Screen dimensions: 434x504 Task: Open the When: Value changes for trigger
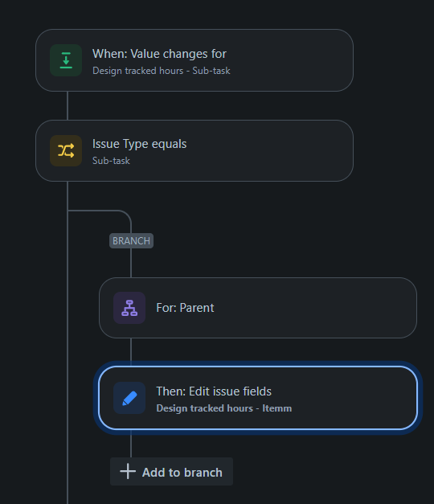(x=194, y=60)
